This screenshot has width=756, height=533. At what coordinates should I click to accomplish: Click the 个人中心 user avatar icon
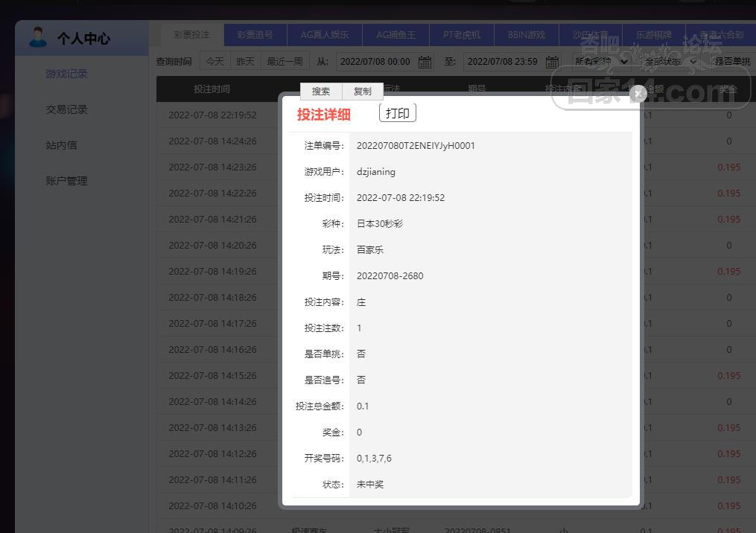37,37
